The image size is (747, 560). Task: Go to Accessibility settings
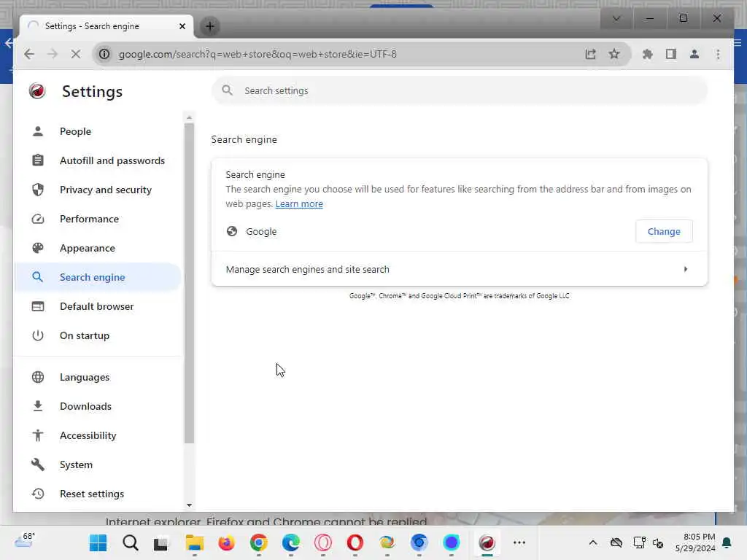[x=98, y=435]
